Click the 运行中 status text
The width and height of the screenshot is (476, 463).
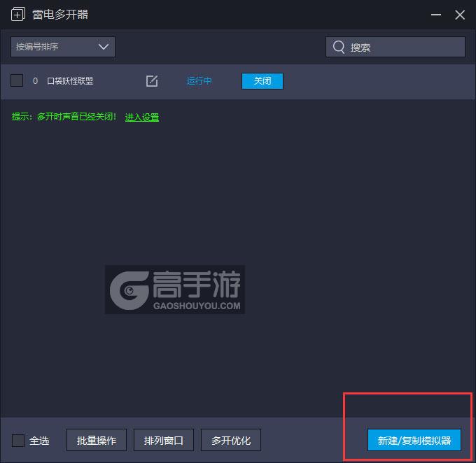[199, 81]
